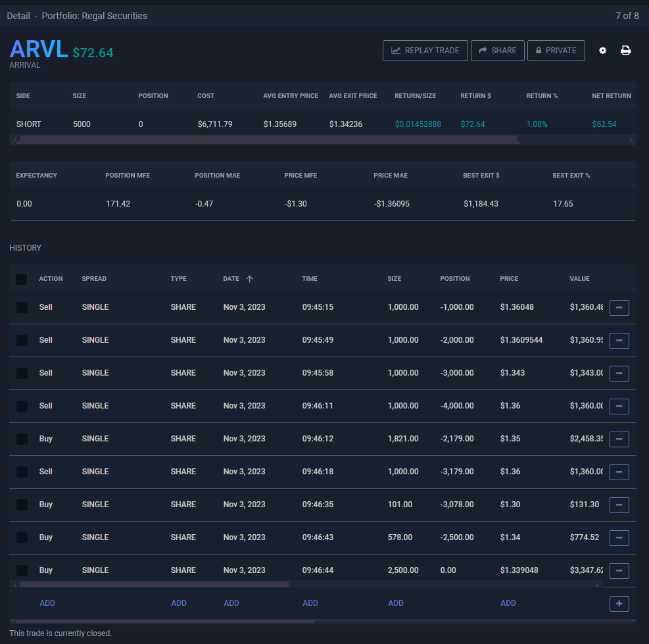The image size is (649, 644).
Task: Remove the 09:46:11 Sell row with minus button
Action: click(619, 407)
